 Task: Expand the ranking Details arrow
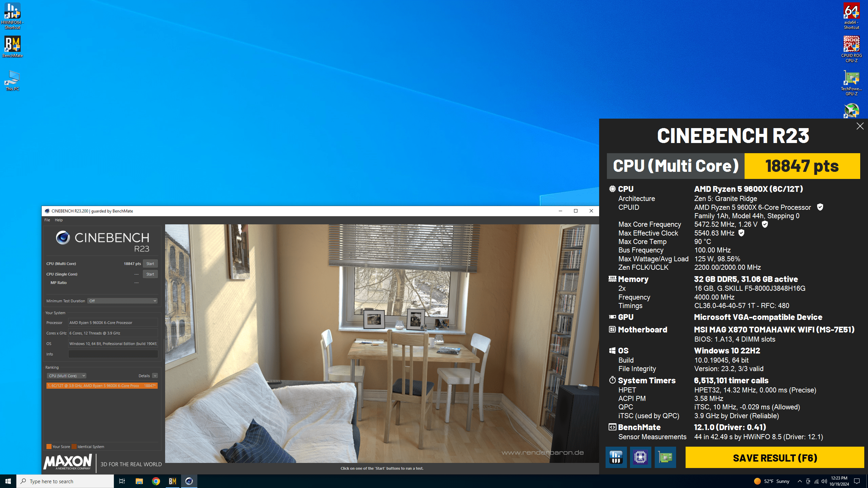(x=155, y=376)
